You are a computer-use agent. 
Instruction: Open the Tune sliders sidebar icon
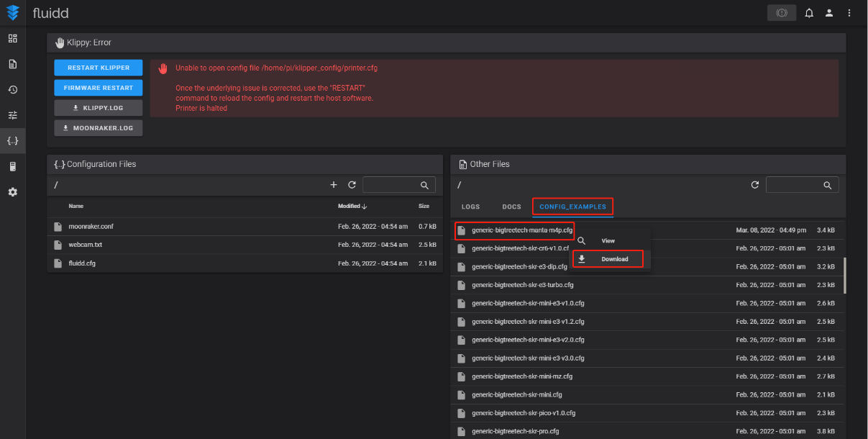pos(12,115)
